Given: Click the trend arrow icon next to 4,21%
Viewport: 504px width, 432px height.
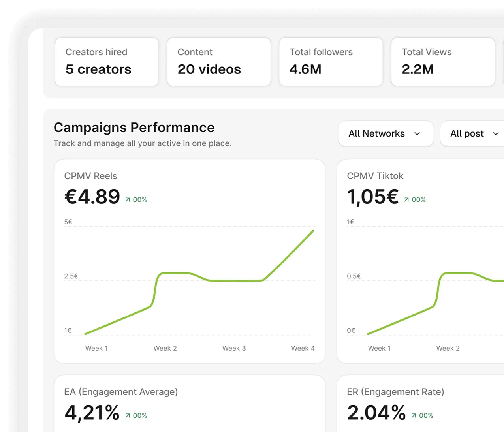Looking at the screenshot, I should click(128, 415).
